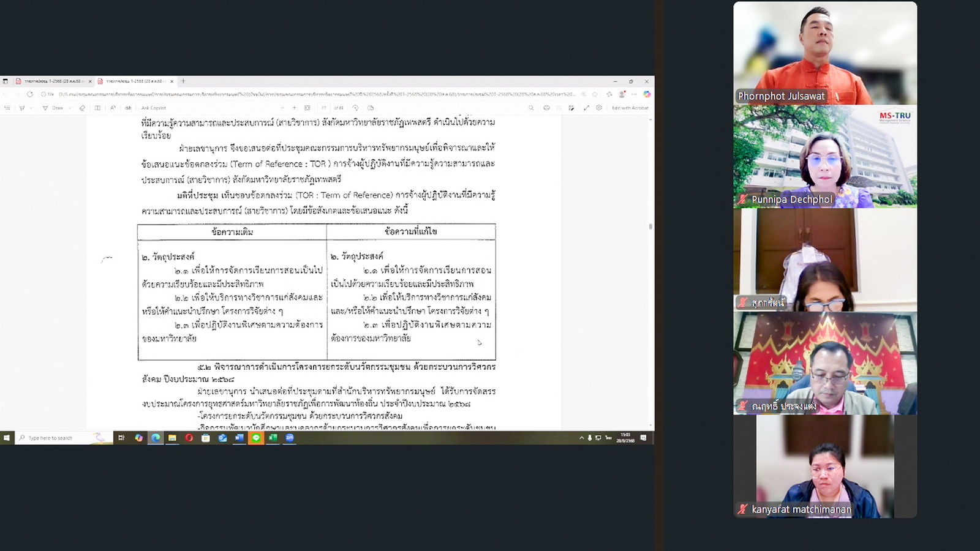Viewport: 980px width, 551px height.
Task: Expand the Draw tool options dropdown
Action: pyautogui.click(x=70, y=108)
